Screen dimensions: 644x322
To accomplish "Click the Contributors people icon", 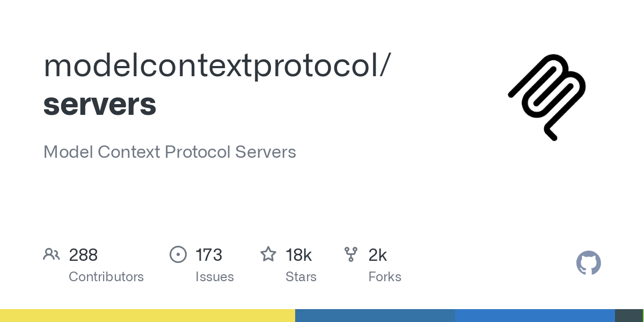I will [52, 254].
